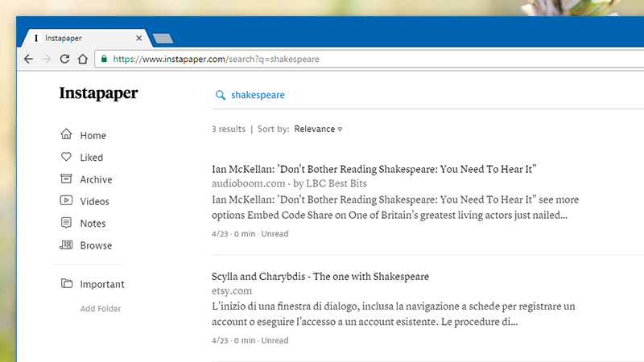Open the browser home page icon

click(83, 59)
